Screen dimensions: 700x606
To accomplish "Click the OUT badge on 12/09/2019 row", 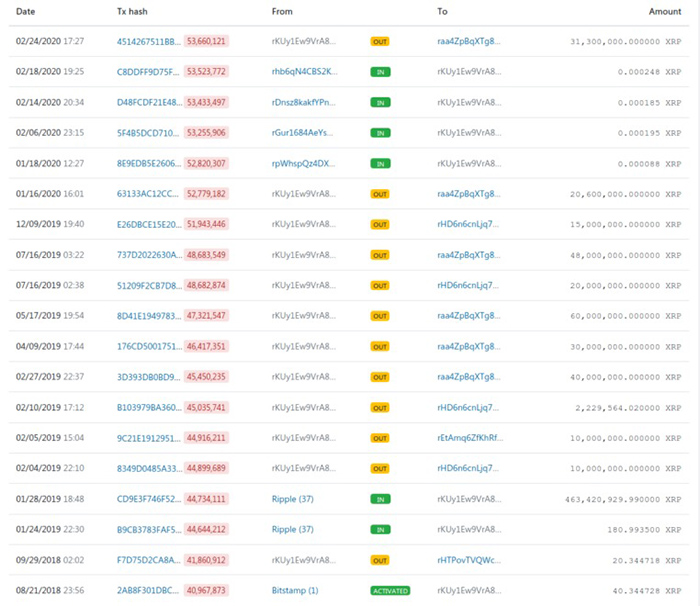I will [x=380, y=224].
